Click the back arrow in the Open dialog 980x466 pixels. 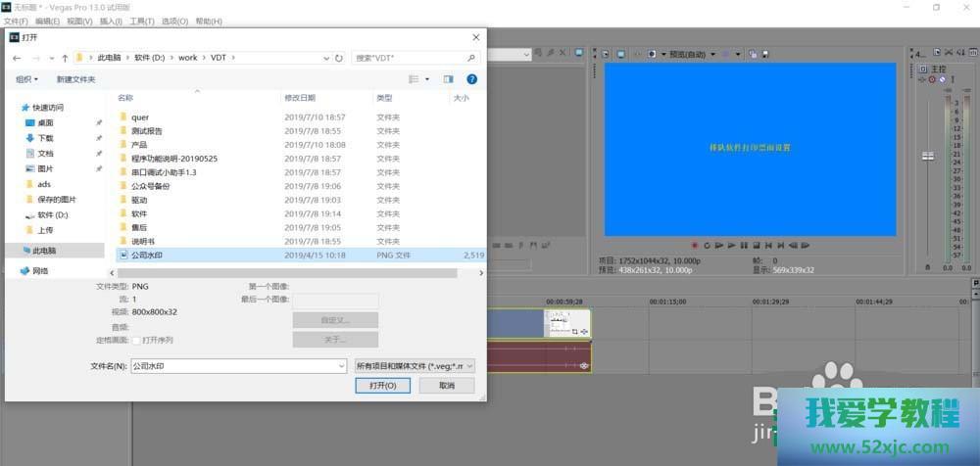[x=17, y=58]
